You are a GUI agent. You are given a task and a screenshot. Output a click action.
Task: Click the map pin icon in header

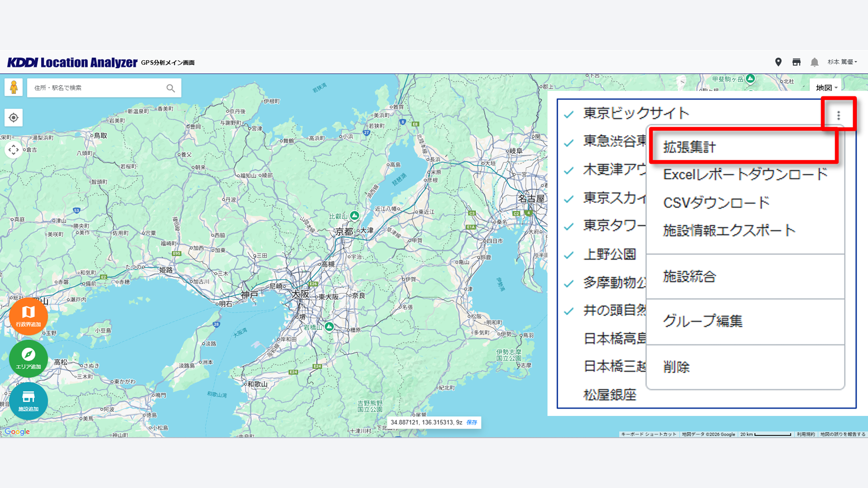click(x=778, y=62)
